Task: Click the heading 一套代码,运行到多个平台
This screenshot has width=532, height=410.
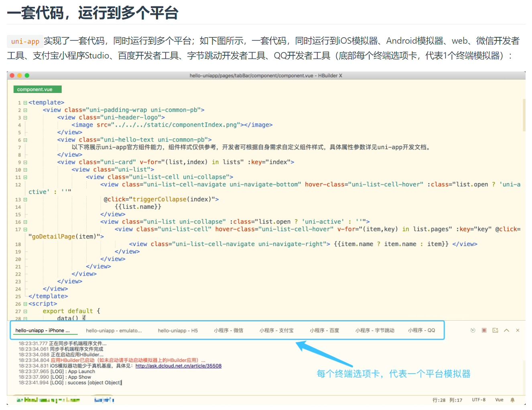Action: [93, 13]
